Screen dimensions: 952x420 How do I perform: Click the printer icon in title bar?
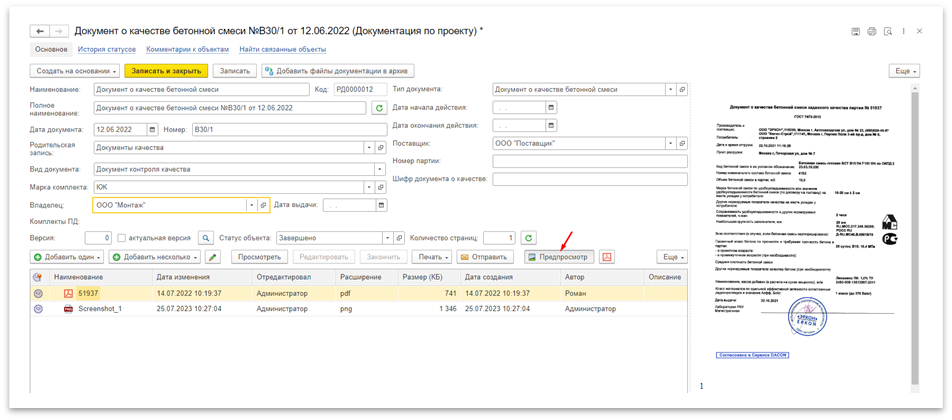coord(871,32)
